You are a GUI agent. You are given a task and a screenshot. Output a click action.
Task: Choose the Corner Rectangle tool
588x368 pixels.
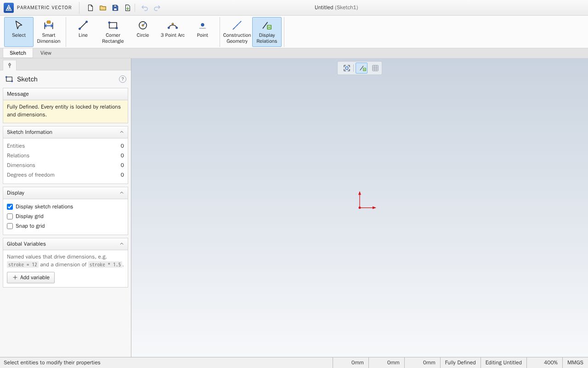pos(113,32)
